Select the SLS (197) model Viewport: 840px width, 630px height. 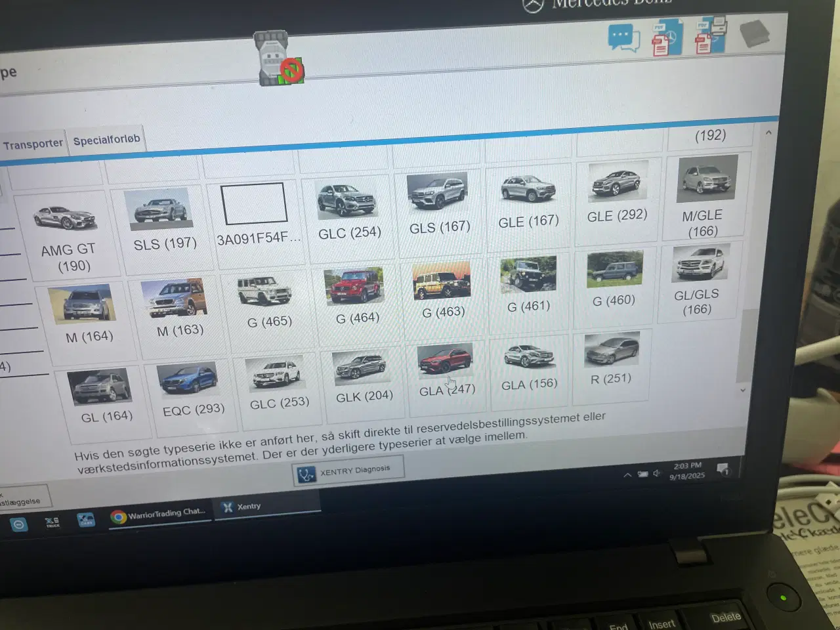[x=162, y=227]
